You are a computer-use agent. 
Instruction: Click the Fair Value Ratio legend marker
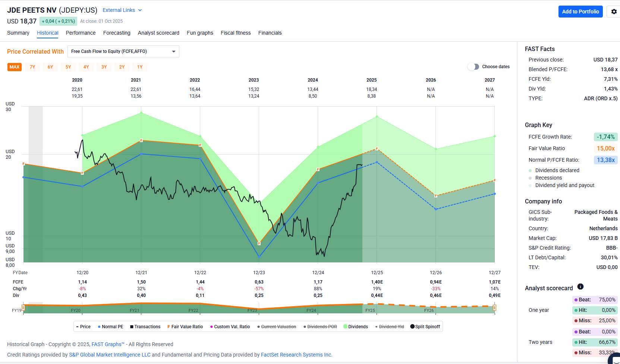tap(169, 327)
